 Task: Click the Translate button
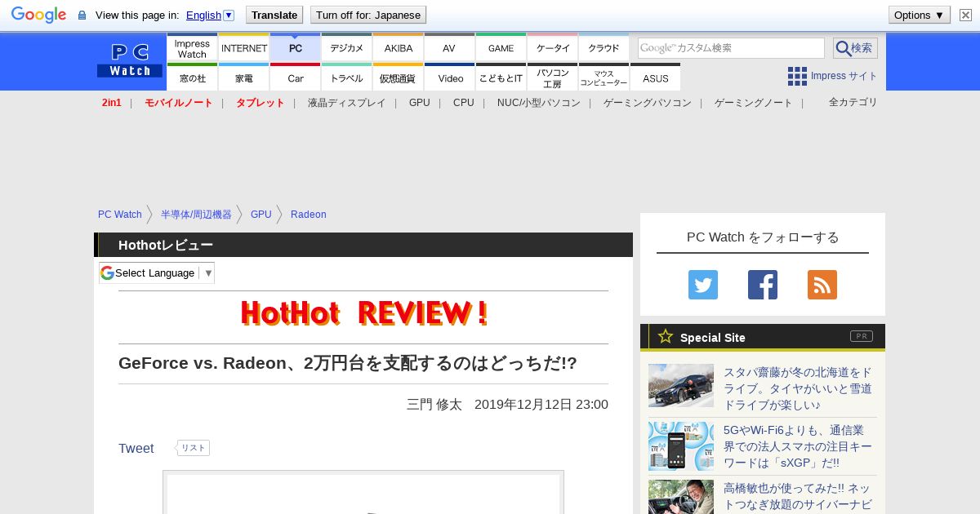point(274,15)
